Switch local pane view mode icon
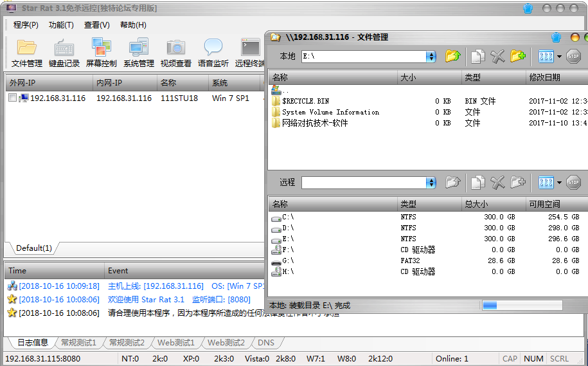 (546, 57)
